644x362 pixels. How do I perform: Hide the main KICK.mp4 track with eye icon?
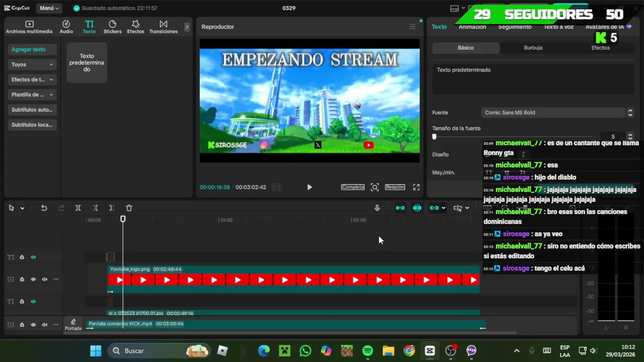click(33, 324)
